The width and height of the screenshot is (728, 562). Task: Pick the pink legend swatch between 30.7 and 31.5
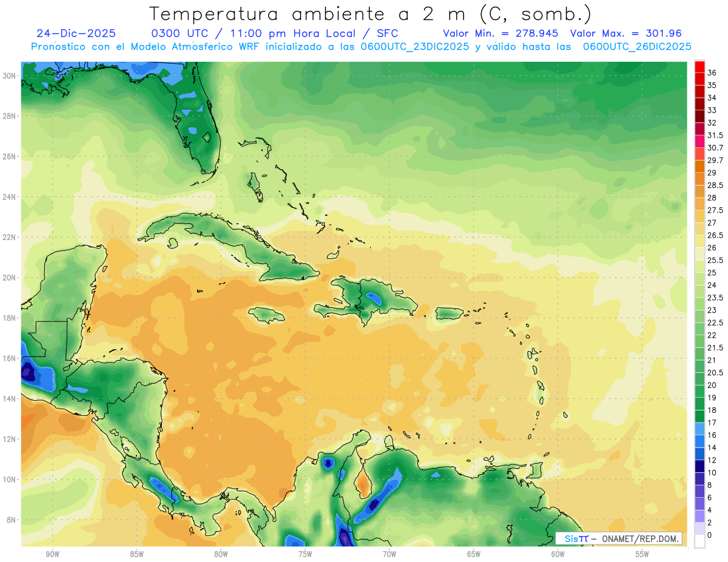tap(699, 142)
